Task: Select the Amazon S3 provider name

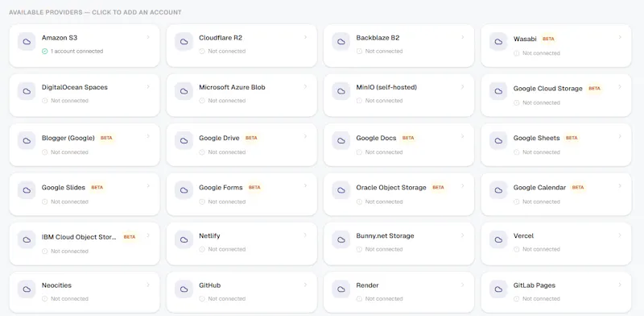Action: [x=60, y=37]
